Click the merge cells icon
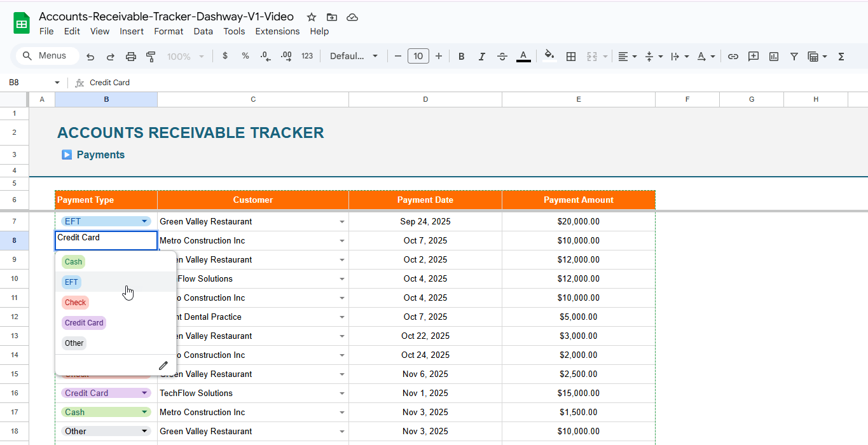This screenshot has width=868, height=445. (592, 57)
